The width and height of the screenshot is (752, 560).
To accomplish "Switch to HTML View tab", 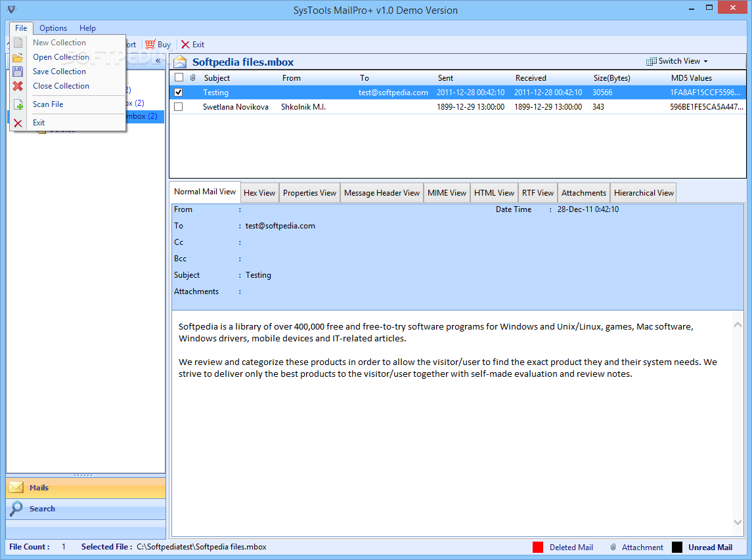I will click(x=494, y=193).
